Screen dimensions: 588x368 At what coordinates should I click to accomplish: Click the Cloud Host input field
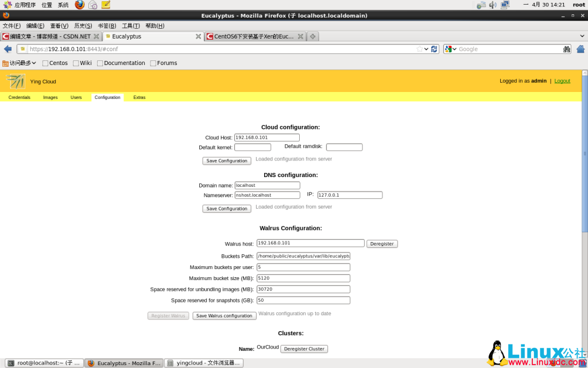[x=267, y=137]
